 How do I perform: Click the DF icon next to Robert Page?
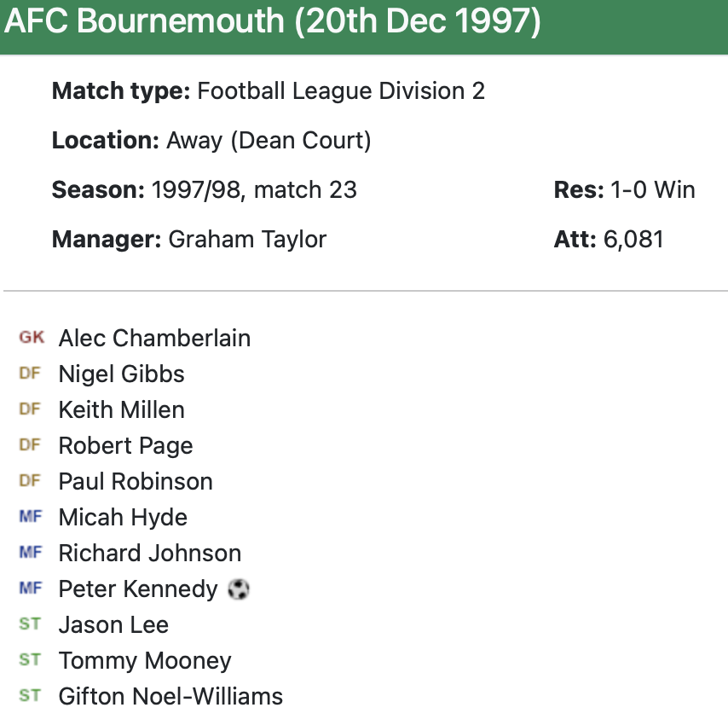(30, 445)
